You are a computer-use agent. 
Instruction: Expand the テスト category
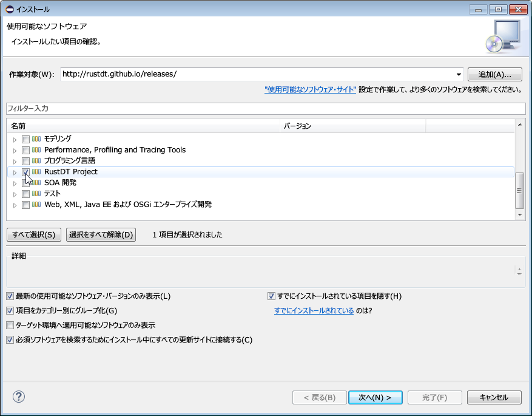15,194
